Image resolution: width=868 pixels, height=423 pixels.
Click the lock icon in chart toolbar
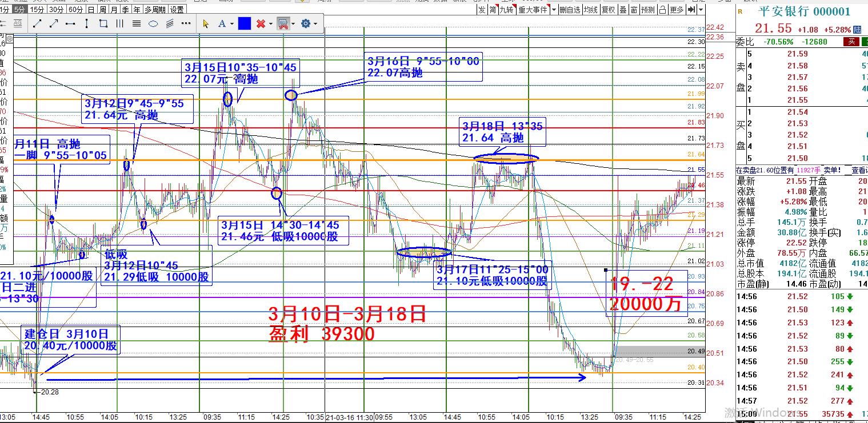(662, 10)
